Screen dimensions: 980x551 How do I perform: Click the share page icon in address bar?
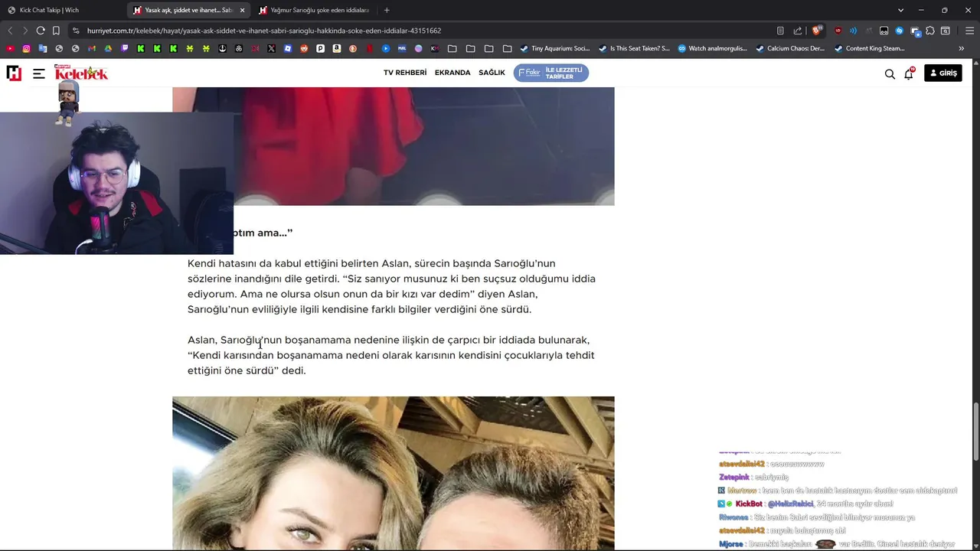tap(798, 31)
